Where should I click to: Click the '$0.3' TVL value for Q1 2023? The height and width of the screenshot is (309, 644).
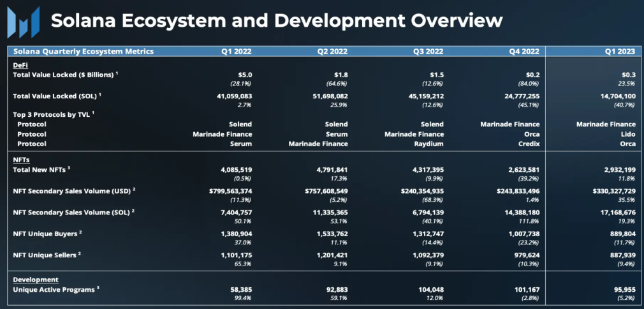tap(629, 75)
